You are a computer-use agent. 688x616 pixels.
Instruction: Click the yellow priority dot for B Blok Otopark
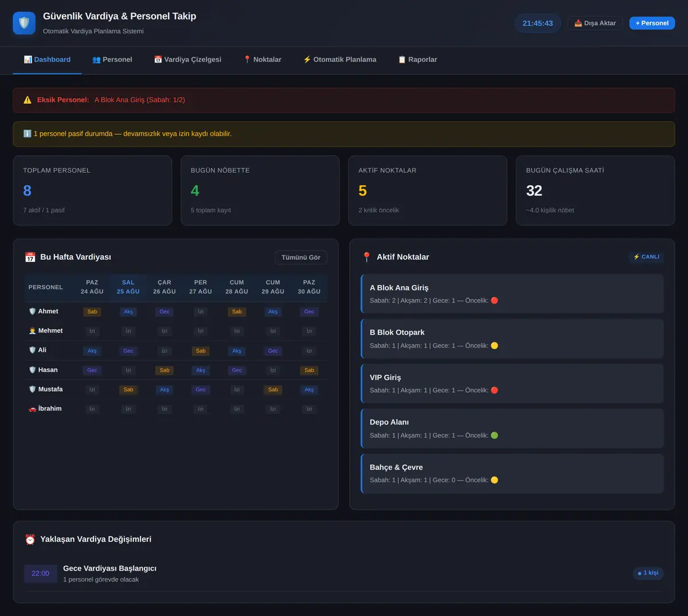[x=494, y=346]
